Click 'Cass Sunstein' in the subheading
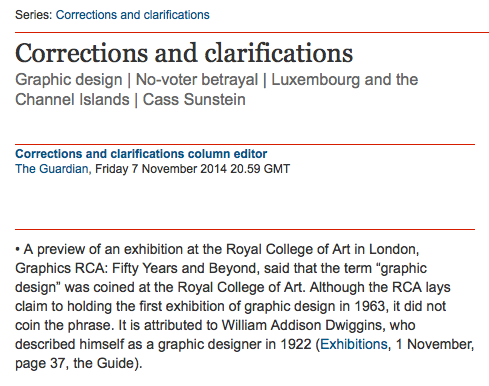Screen dimensions: 489x386 pos(194,100)
